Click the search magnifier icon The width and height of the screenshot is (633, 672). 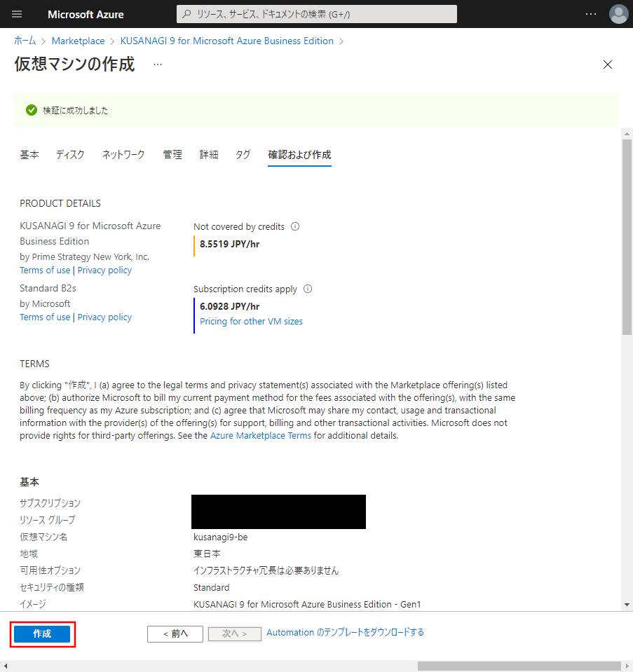pyautogui.click(x=186, y=14)
